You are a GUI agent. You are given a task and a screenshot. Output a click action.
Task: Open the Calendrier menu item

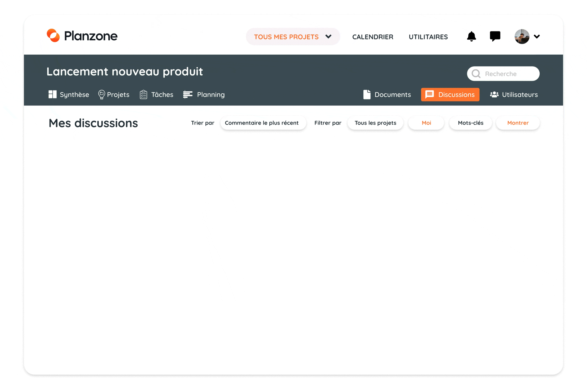tap(373, 37)
